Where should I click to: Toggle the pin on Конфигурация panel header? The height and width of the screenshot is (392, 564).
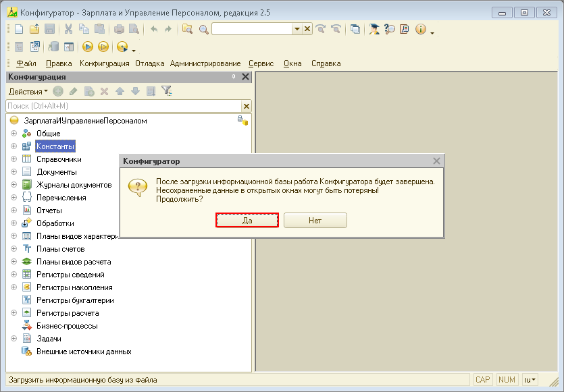[234, 76]
